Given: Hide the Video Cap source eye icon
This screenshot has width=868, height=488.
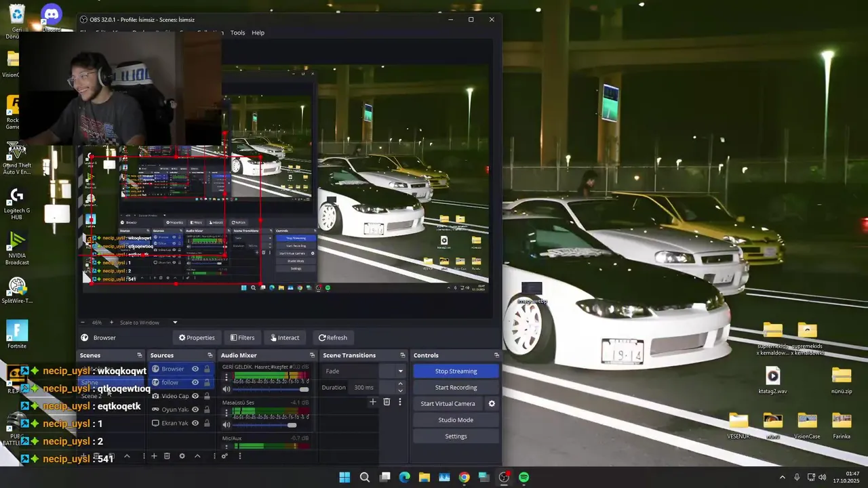Looking at the screenshot, I should tap(195, 396).
